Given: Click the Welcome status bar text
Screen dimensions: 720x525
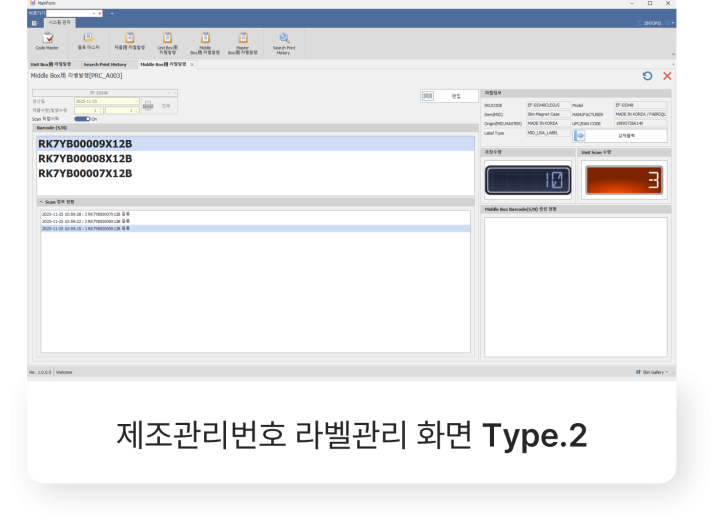Looking at the screenshot, I should click(x=64, y=372).
